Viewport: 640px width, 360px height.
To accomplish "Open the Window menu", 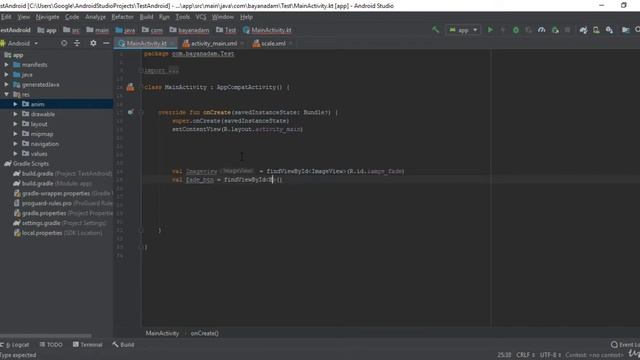I will [222, 17].
